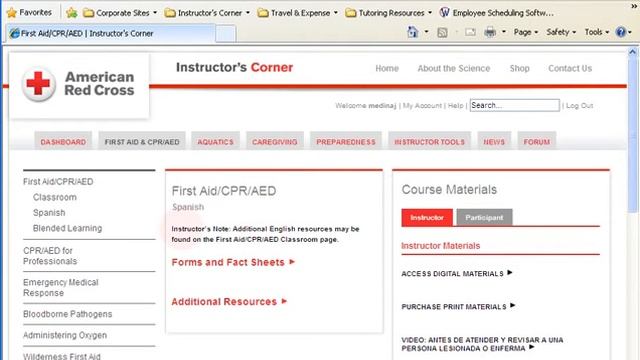The image size is (640, 360).
Task: Open the Page menu
Action: pyautogui.click(x=526, y=32)
